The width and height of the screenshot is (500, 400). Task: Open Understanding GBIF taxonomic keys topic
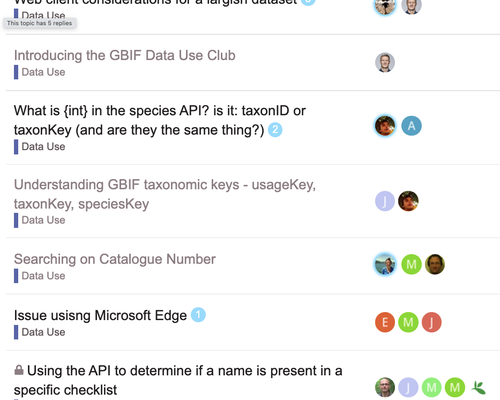coord(165,194)
